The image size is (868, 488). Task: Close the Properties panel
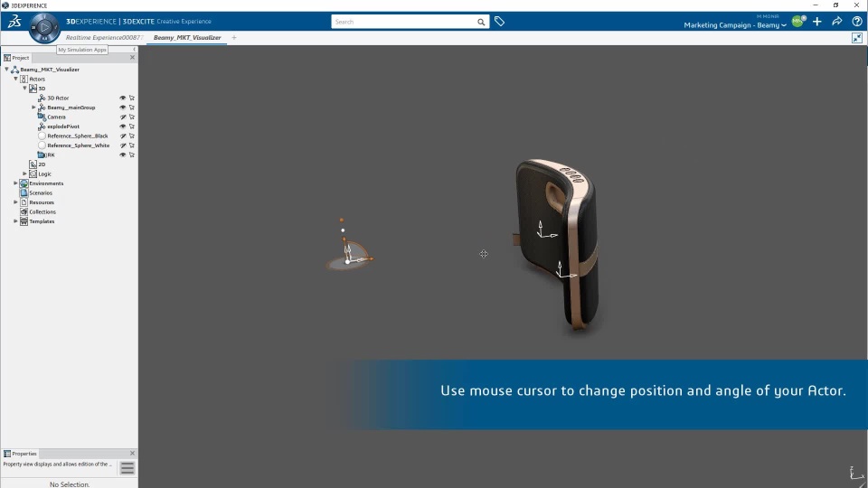(132, 453)
